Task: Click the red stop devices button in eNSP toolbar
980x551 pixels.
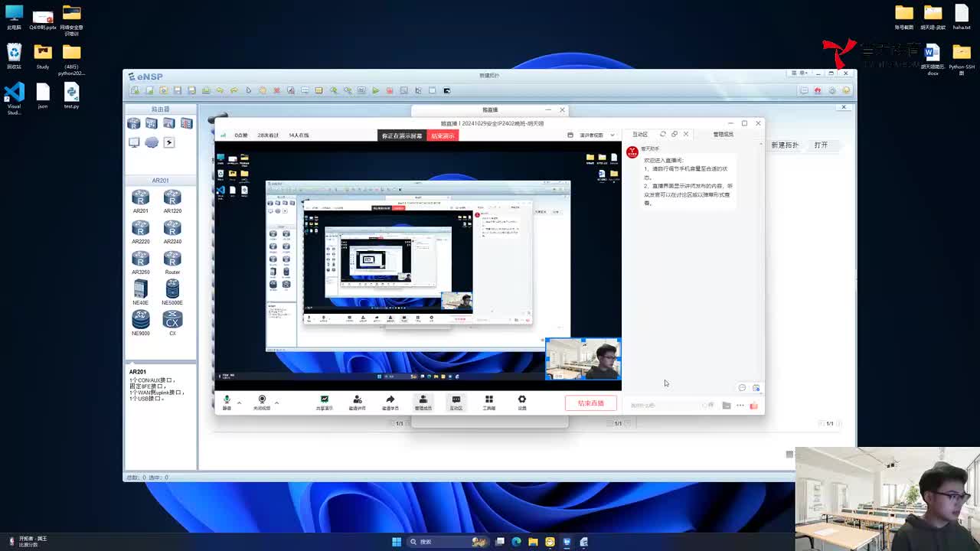Action: [x=390, y=90]
